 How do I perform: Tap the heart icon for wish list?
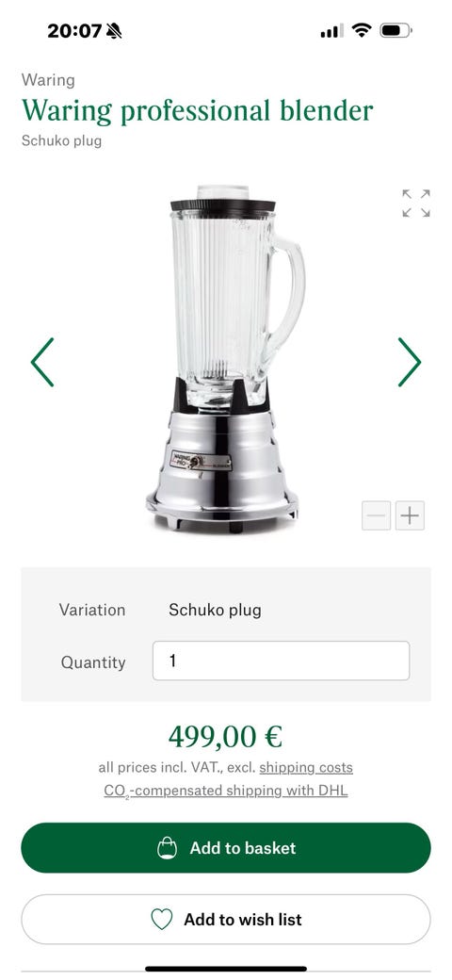[162, 920]
